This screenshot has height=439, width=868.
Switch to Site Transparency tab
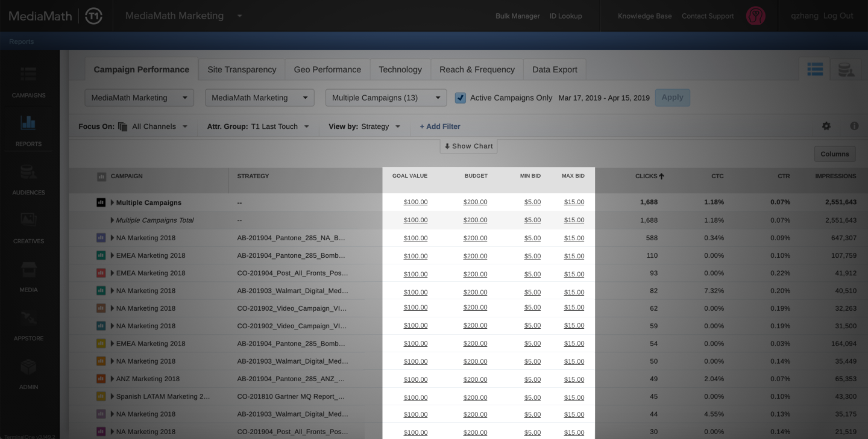click(x=242, y=70)
